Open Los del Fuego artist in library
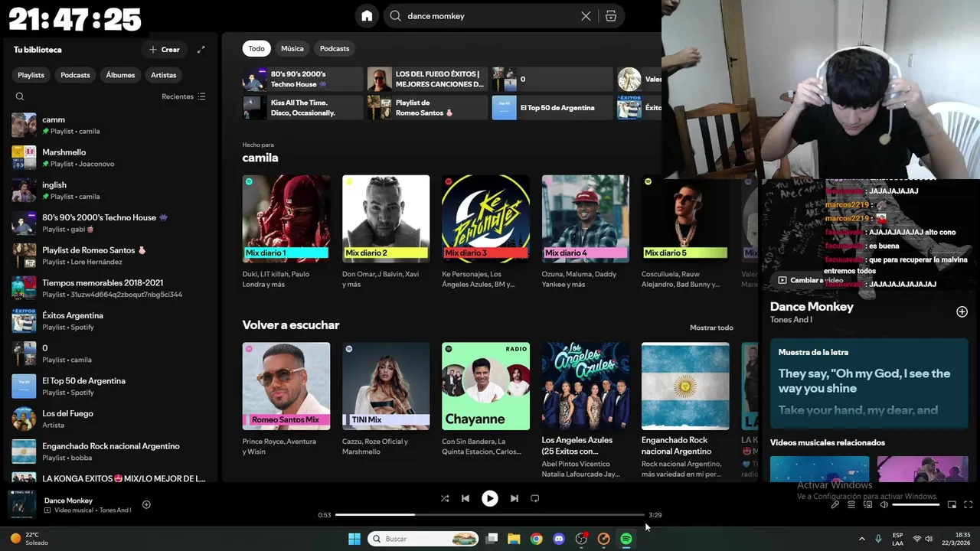Viewport: 980px width, 551px height. tap(109, 419)
